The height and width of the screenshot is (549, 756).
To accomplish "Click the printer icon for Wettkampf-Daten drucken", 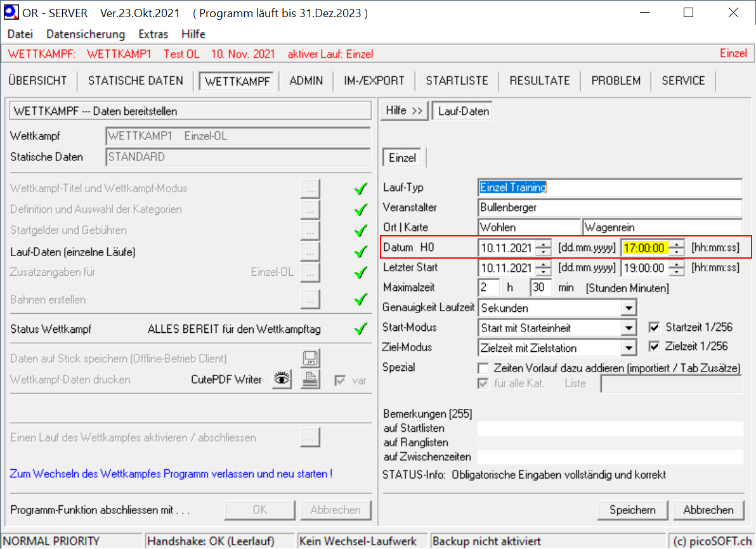I will click(310, 379).
